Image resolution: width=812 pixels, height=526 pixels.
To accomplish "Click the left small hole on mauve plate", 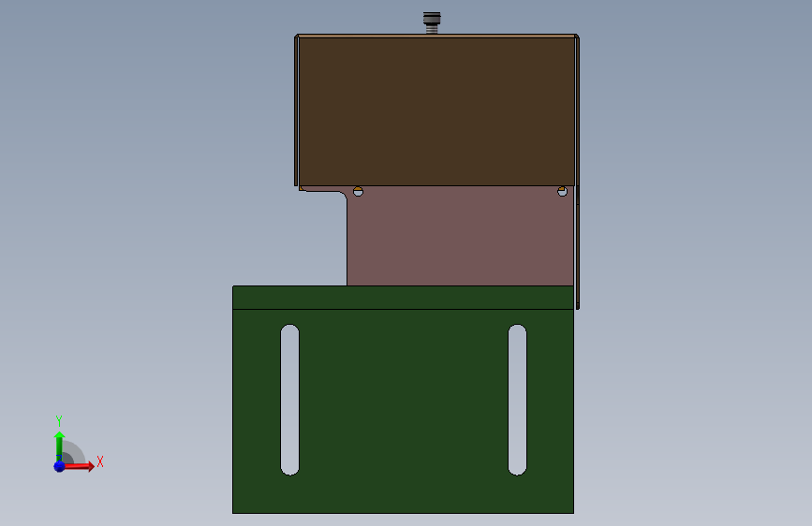I will pyautogui.click(x=358, y=192).
